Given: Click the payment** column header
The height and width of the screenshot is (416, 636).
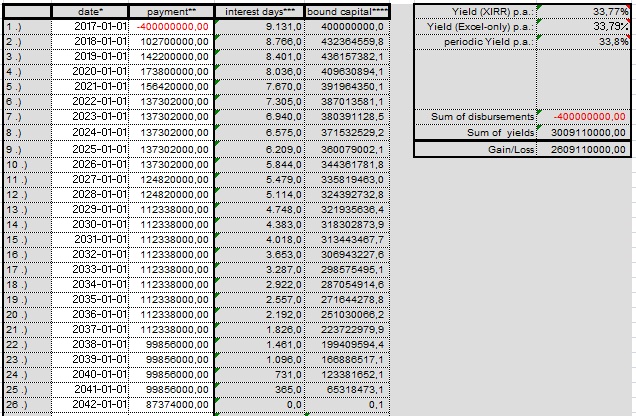Looking at the screenshot, I should tap(170, 10).
